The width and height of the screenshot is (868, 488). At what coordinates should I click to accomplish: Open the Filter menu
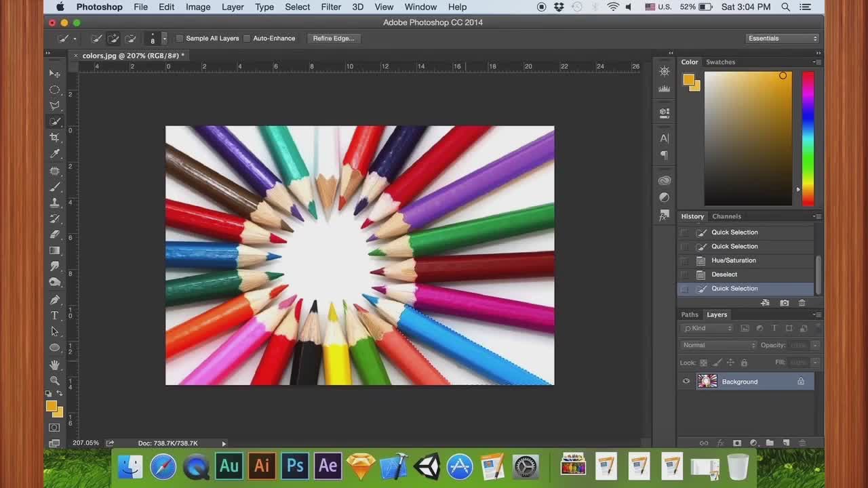pos(331,7)
